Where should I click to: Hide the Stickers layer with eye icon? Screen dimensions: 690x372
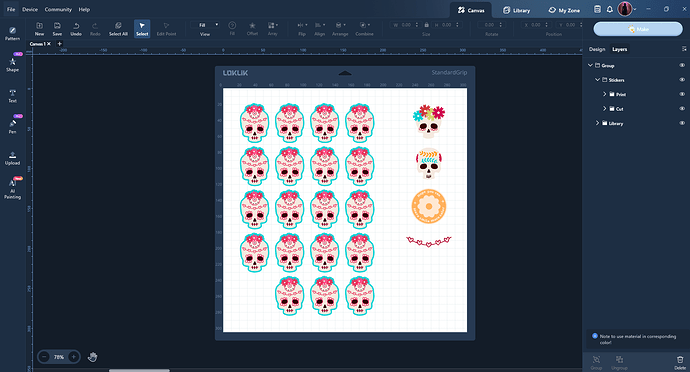point(682,80)
